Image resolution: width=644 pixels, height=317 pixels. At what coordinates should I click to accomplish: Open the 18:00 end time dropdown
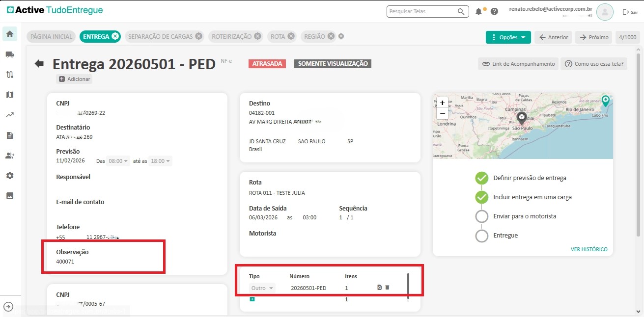[x=161, y=161]
